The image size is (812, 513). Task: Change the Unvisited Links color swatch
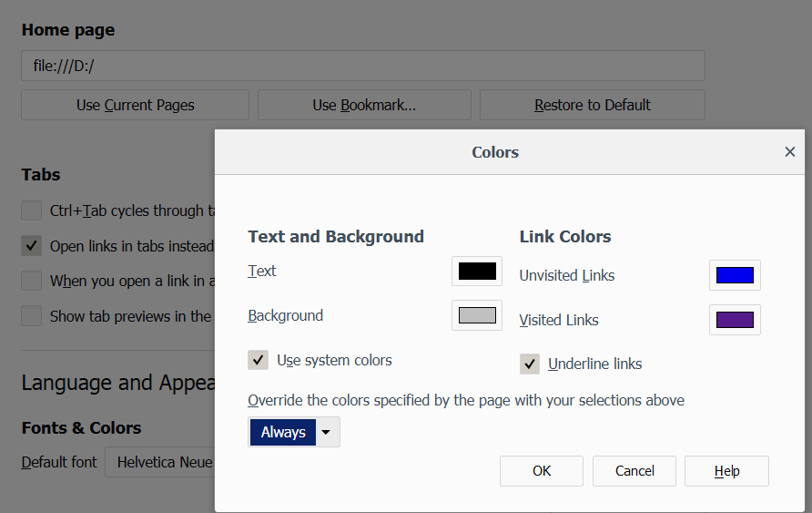tap(735, 275)
